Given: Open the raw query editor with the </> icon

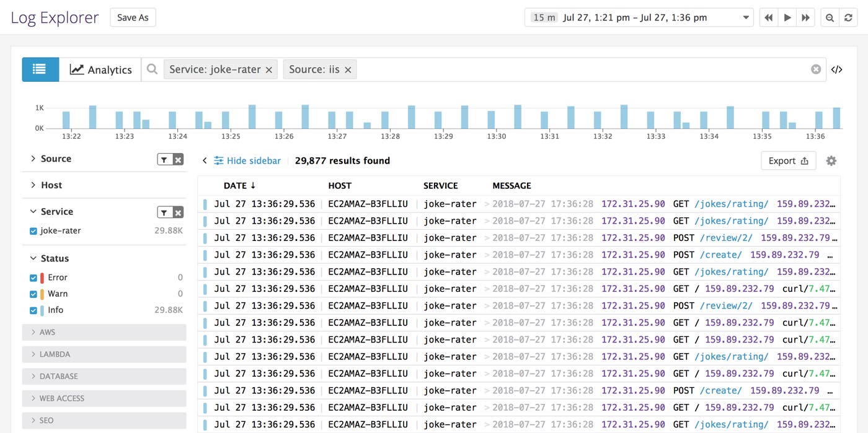Looking at the screenshot, I should pyautogui.click(x=837, y=69).
